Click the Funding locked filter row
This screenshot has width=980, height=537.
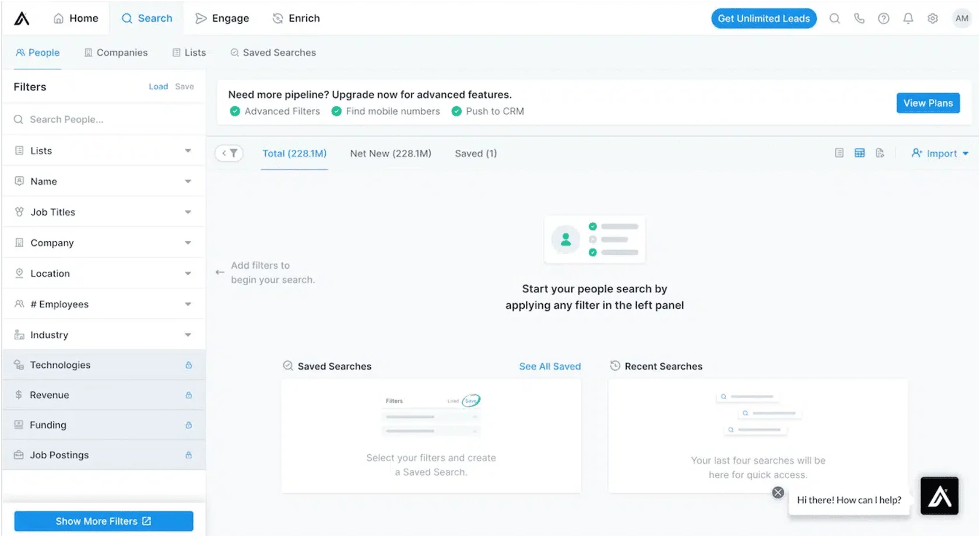pos(104,425)
